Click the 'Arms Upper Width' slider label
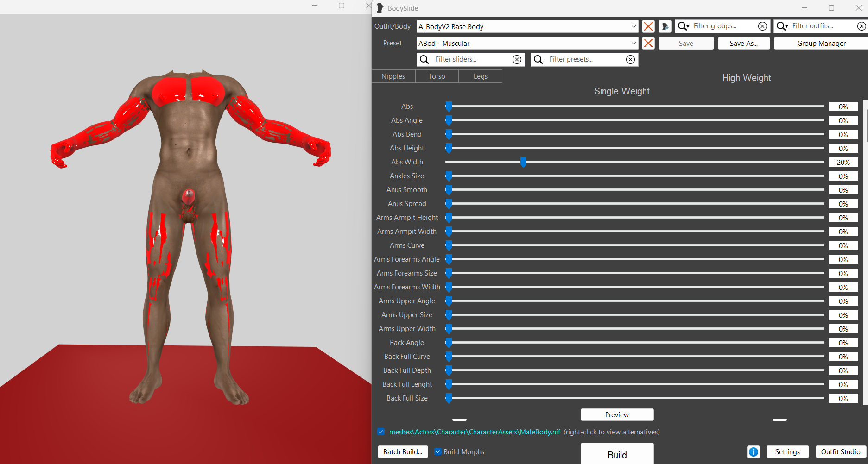This screenshot has height=464, width=868. click(x=407, y=329)
